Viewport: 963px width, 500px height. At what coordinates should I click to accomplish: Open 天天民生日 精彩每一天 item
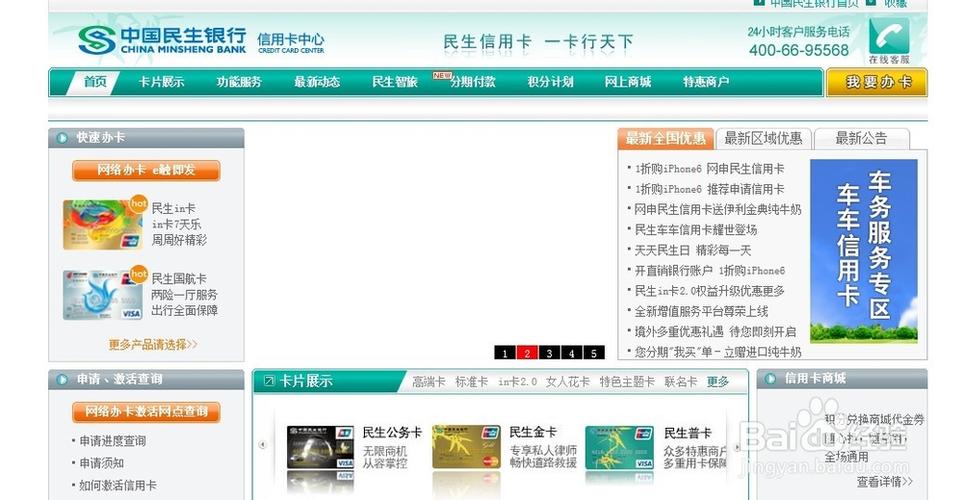coord(693,250)
